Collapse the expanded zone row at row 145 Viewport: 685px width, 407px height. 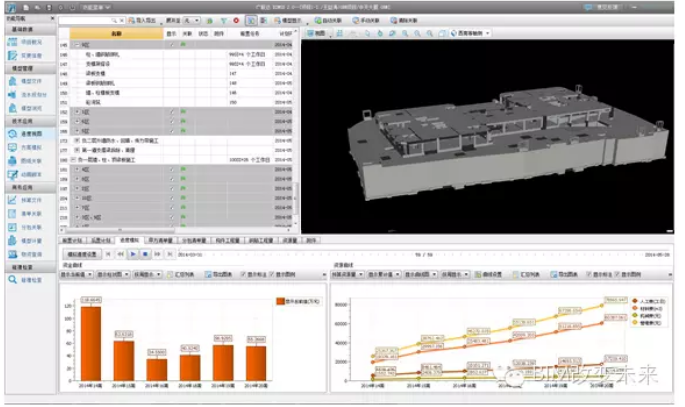pos(77,45)
